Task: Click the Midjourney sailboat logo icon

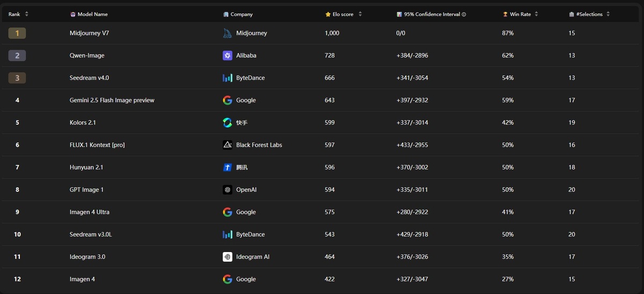Action: [x=228, y=33]
